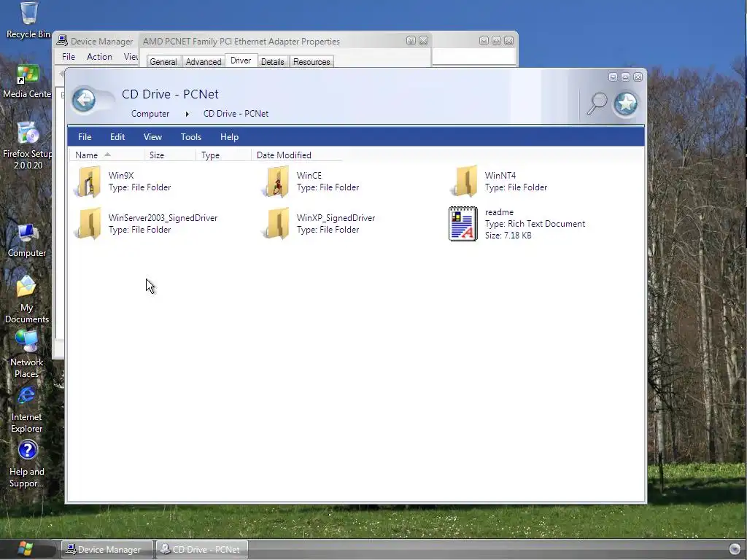Sort files by the Type column header
The width and height of the screenshot is (747, 560).
223,155
